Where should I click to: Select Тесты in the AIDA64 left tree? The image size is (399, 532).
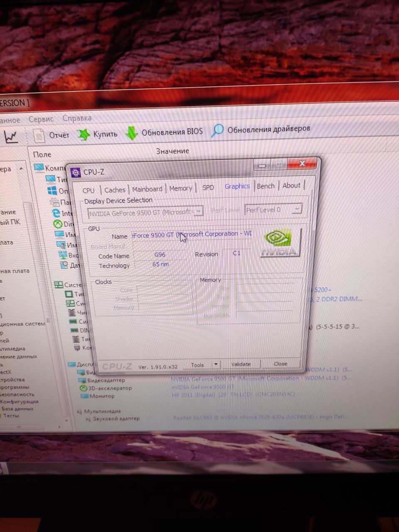(x=11, y=416)
